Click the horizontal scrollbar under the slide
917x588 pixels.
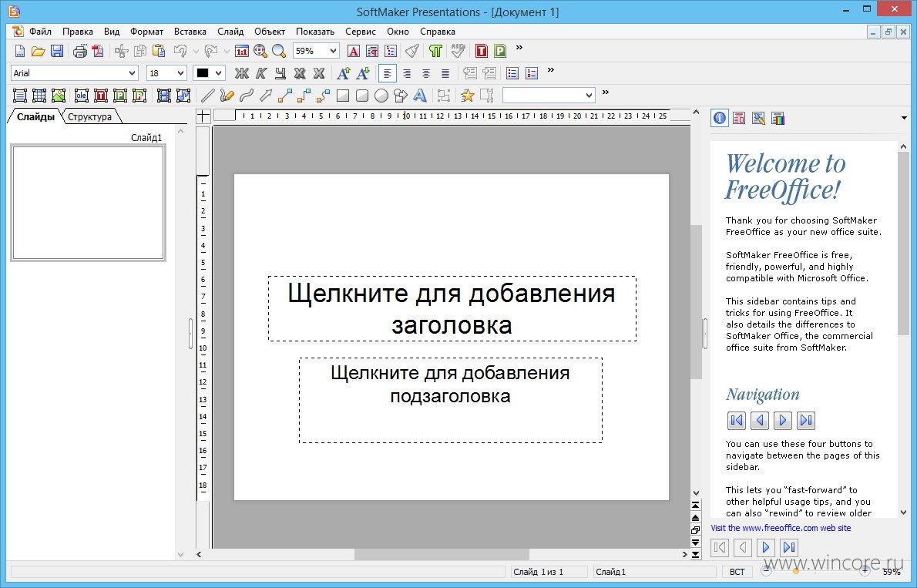tap(442, 554)
